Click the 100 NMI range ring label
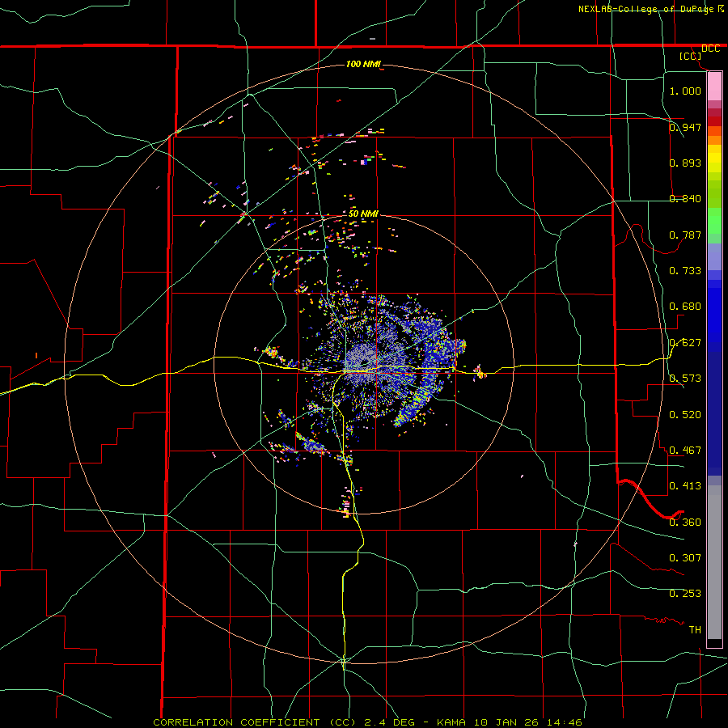 click(363, 64)
